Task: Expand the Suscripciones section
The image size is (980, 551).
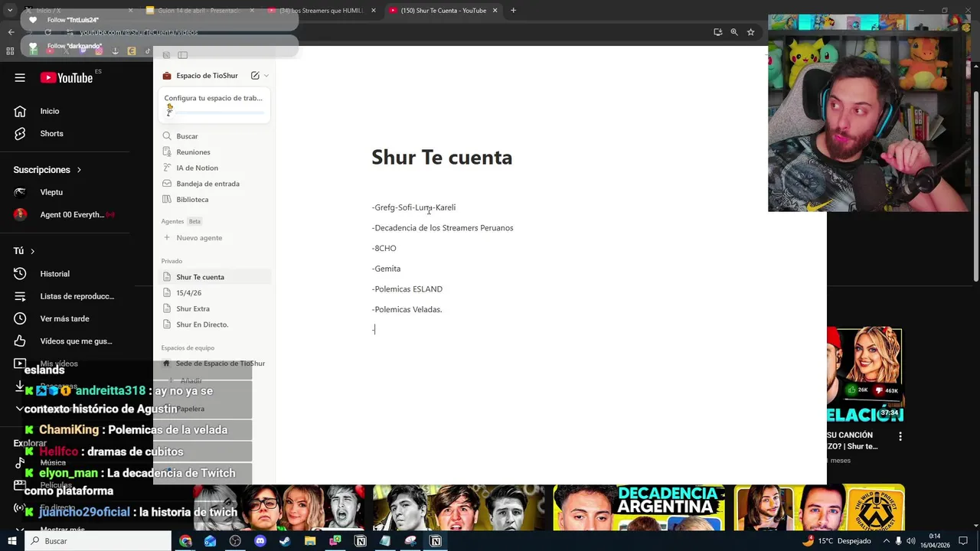Action: click(x=47, y=170)
